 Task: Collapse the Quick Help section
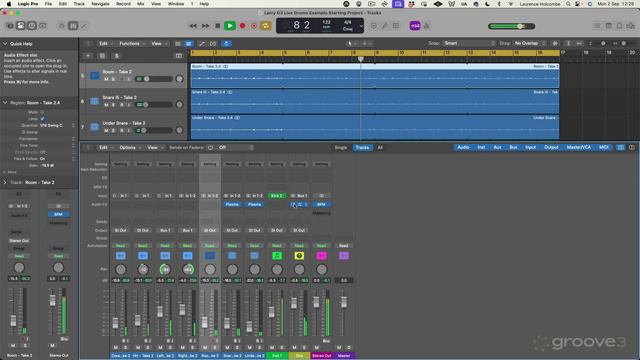[x=5, y=44]
